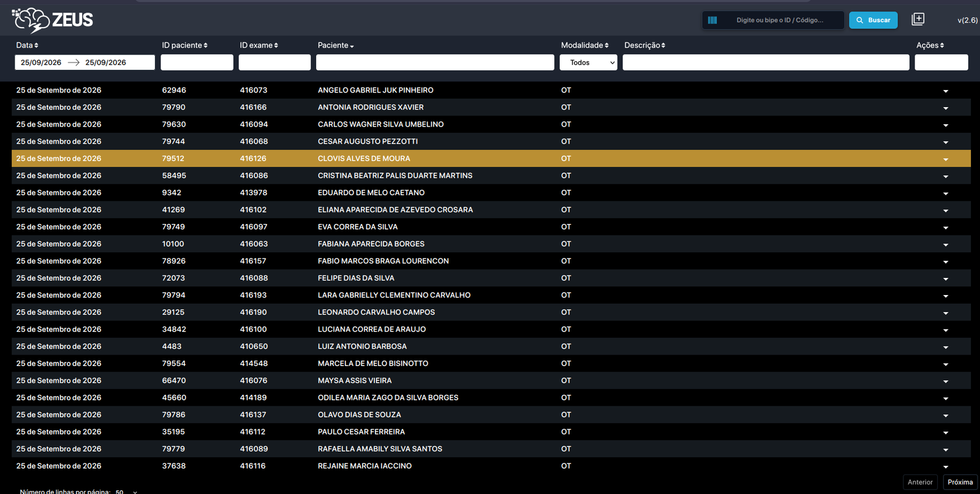
Task: Click the ZEUS cloud logo
Action: pyautogui.click(x=52, y=20)
